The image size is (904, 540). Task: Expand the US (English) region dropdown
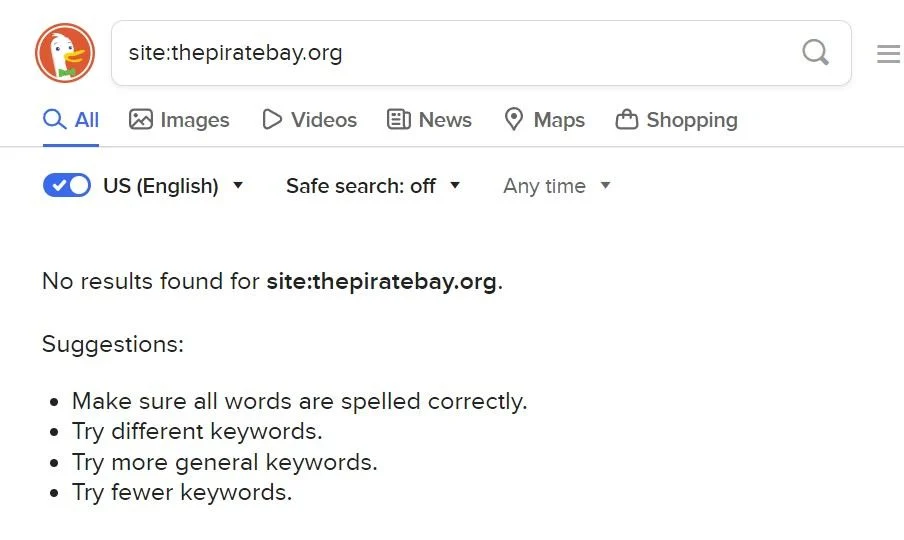coord(173,186)
